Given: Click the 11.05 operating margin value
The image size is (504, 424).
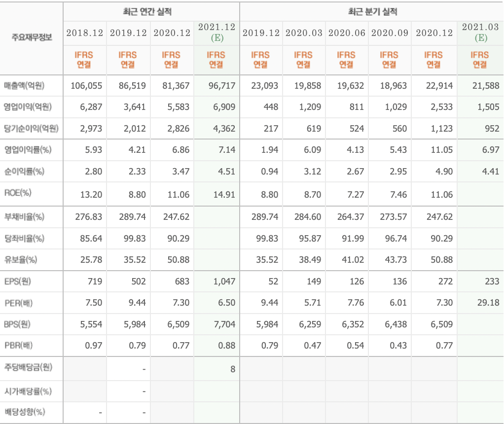Looking at the screenshot, I should pyautogui.click(x=442, y=150).
